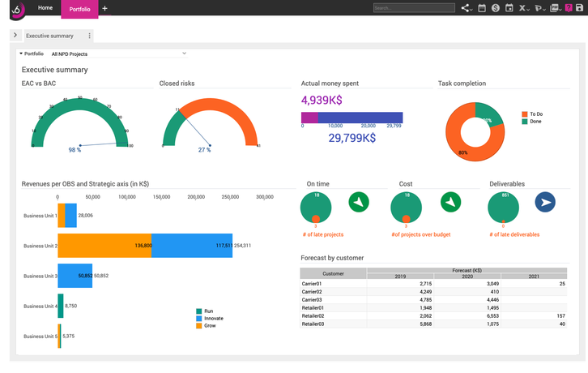
Task: Click the save floppy disk icon
Action: click(x=580, y=8)
